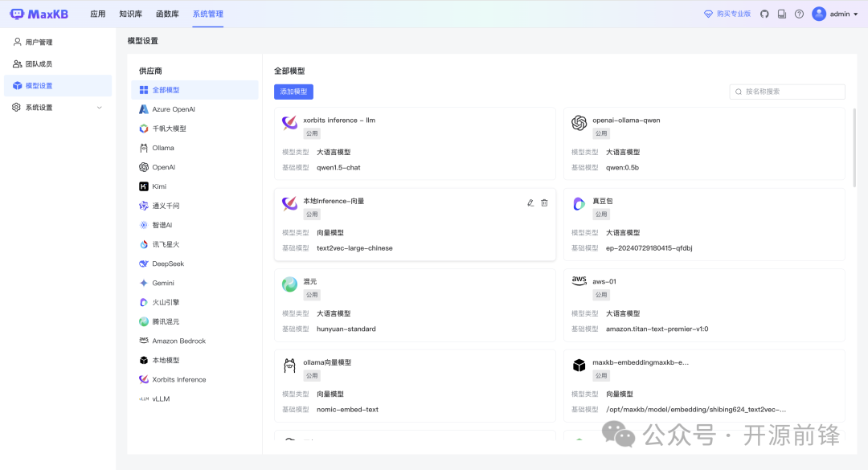Click the 添加模型 button

293,92
